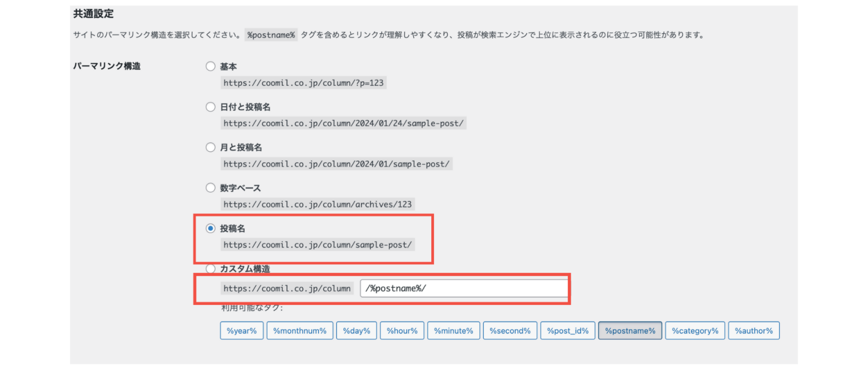Select the 月と投稿名 permalink option

coord(210,147)
